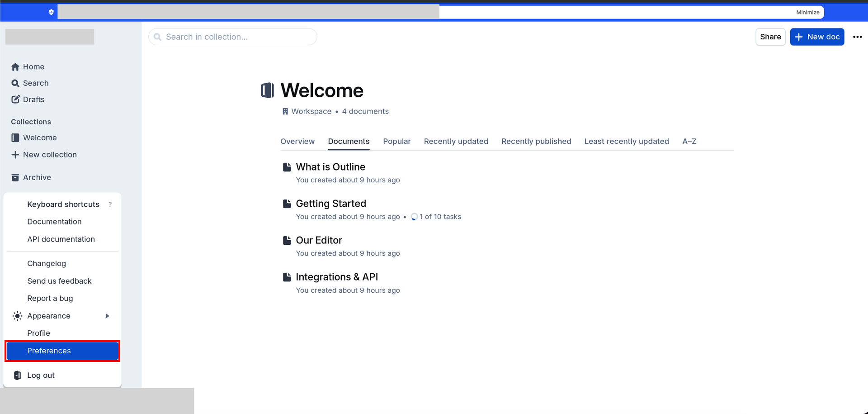The height and width of the screenshot is (414, 868).
Task: Click the document icon next to Integrations & API
Action: [287, 277]
